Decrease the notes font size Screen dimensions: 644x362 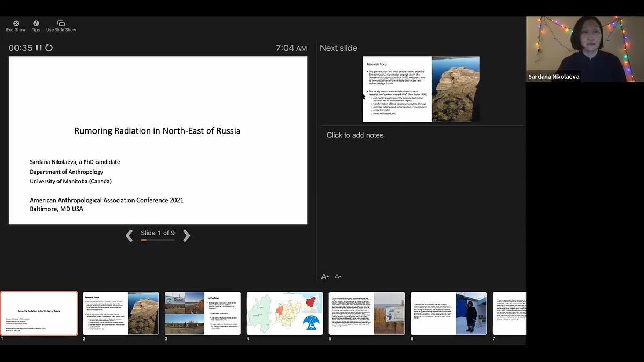338,277
